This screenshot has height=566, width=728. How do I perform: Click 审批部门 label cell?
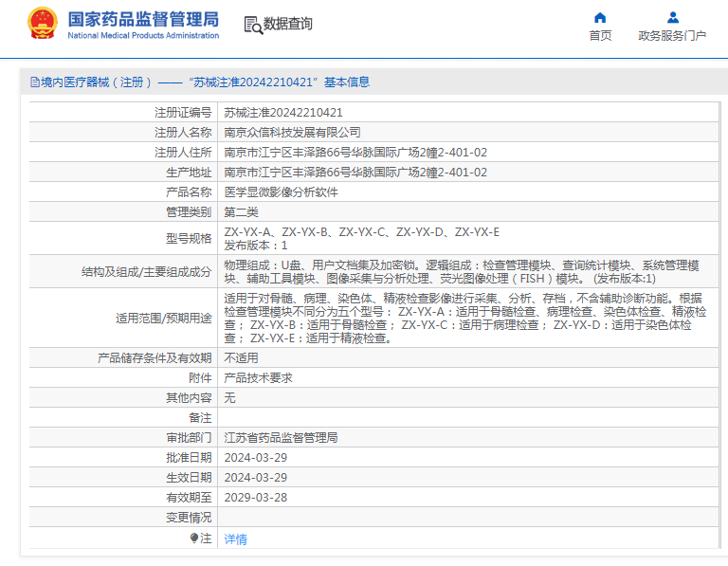(123, 438)
